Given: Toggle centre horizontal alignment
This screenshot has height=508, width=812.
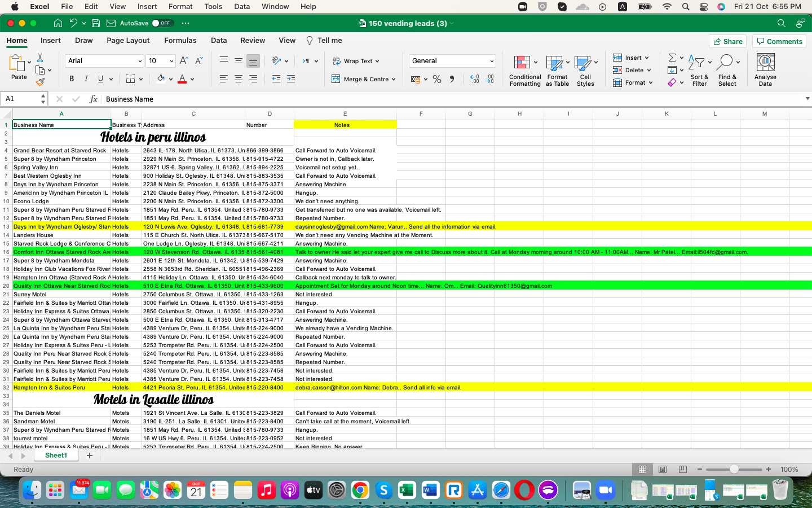Looking at the screenshot, I should [x=239, y=79].
